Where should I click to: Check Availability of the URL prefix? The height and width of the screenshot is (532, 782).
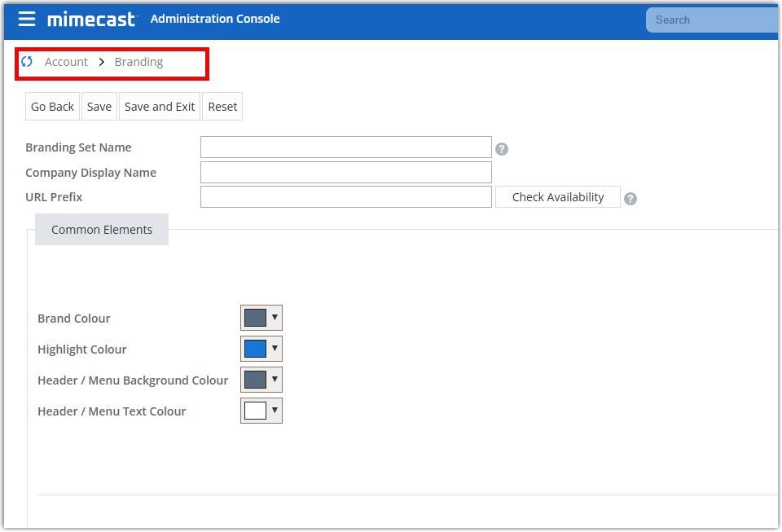(558, 197)
